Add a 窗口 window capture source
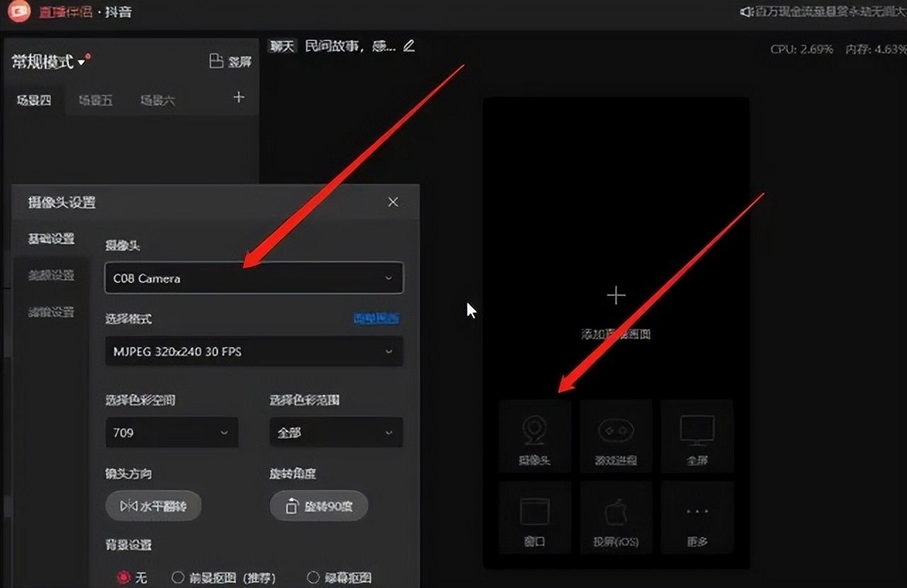This screenshot has width=907, height=588. coord(535,517)
